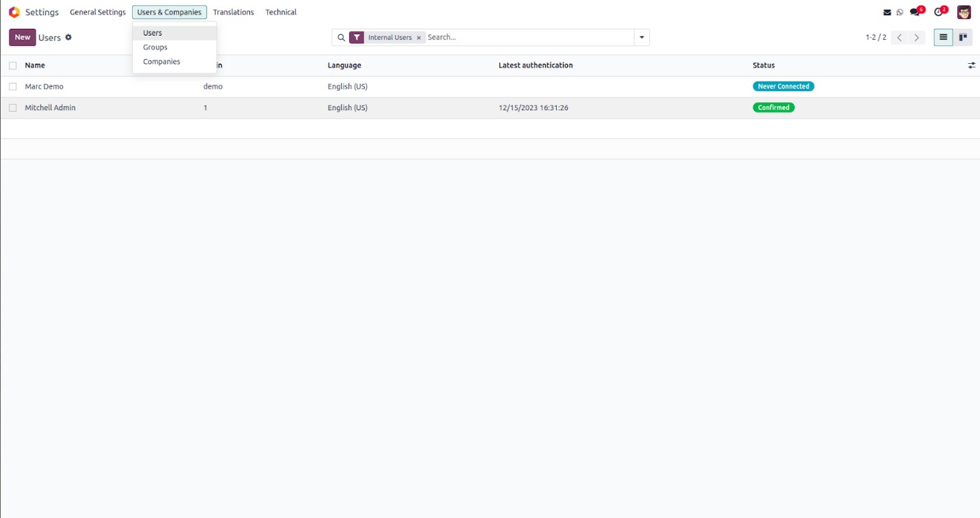Choose Users in the dropdown menu
This screenshot has width=980, height=518.
[x=175, y=33]
